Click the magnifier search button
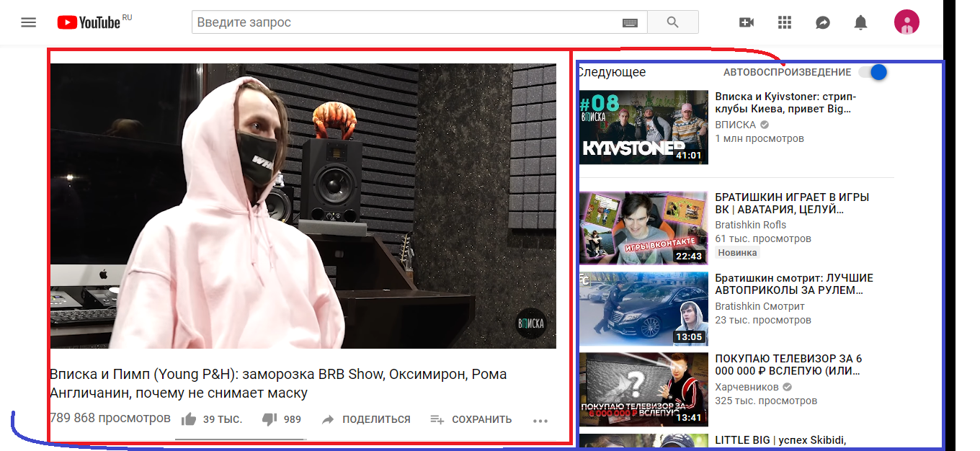This screenshot has height=451, width=980. pyautogui.click(x=673, y=22)
